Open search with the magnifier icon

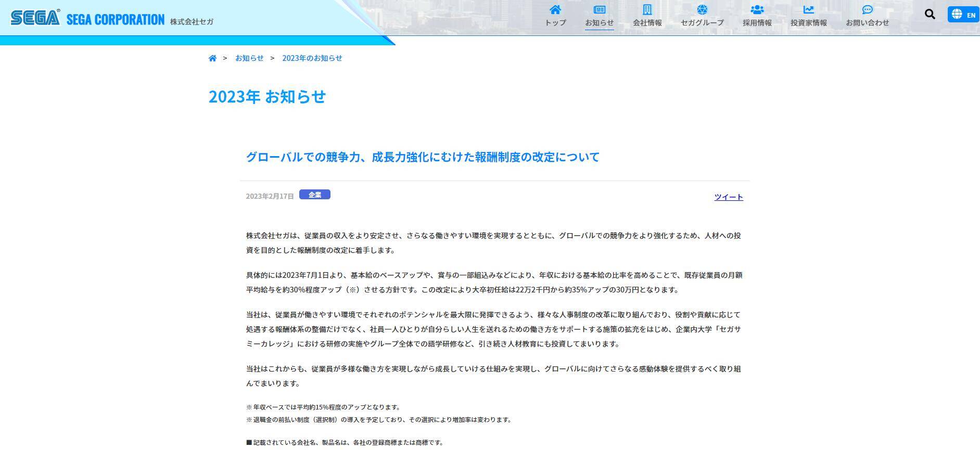[x=930, y=14]
